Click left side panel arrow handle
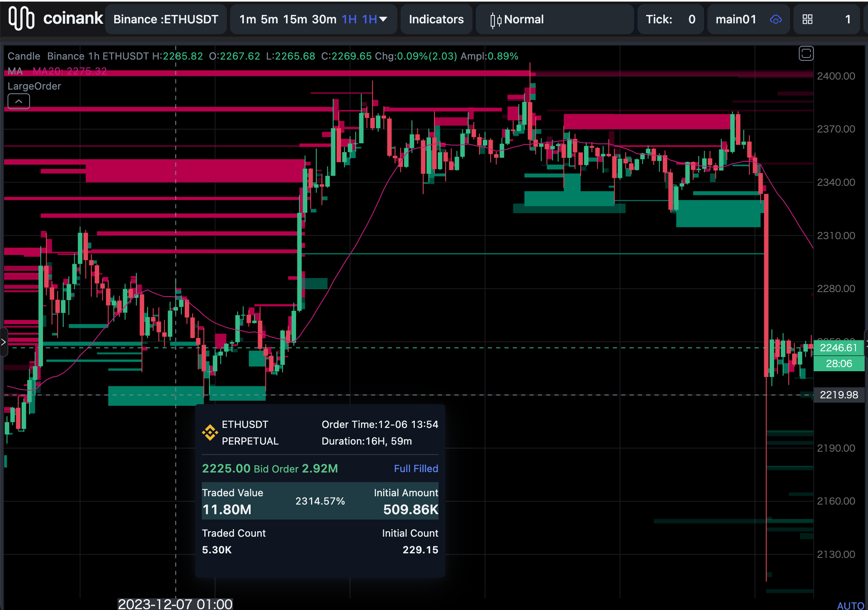The width and height of the screenshot is (868, 610). point(3,342)
